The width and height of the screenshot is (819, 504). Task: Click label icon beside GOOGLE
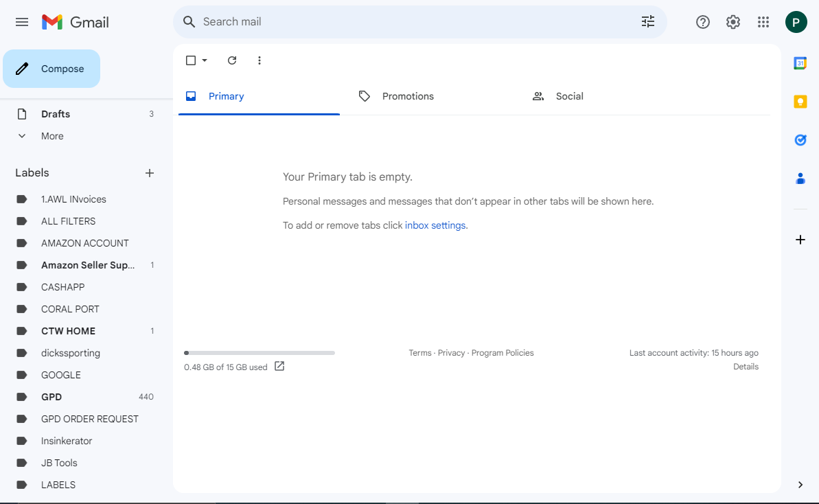22,374
